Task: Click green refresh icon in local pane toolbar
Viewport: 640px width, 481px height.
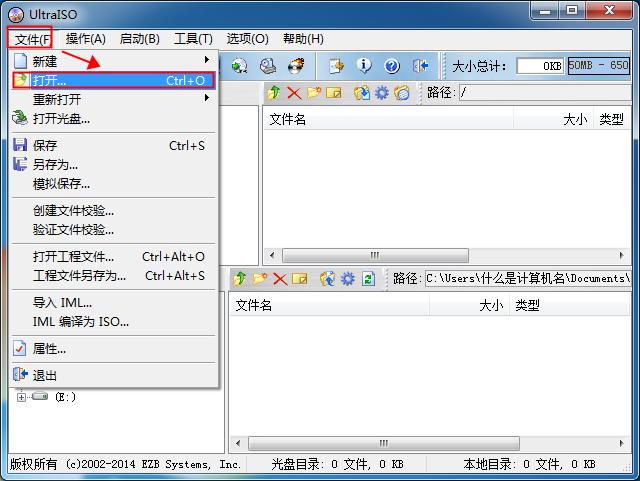Action: 368,279
